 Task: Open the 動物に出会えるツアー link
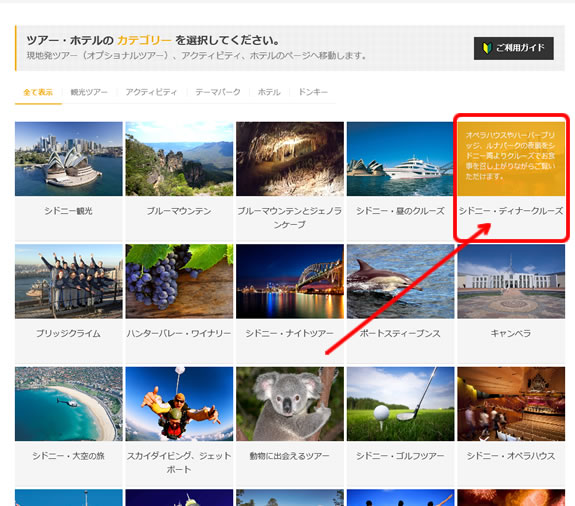pos(290,456)
